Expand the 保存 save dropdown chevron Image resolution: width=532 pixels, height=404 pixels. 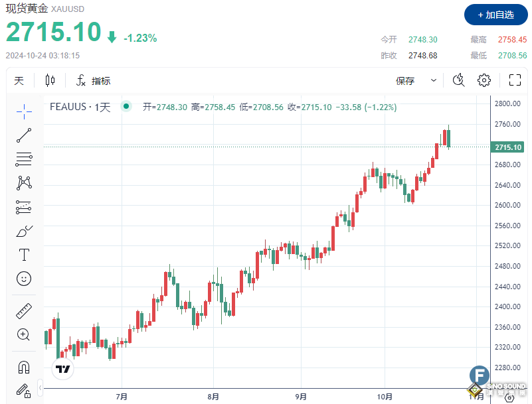point(434,80)
